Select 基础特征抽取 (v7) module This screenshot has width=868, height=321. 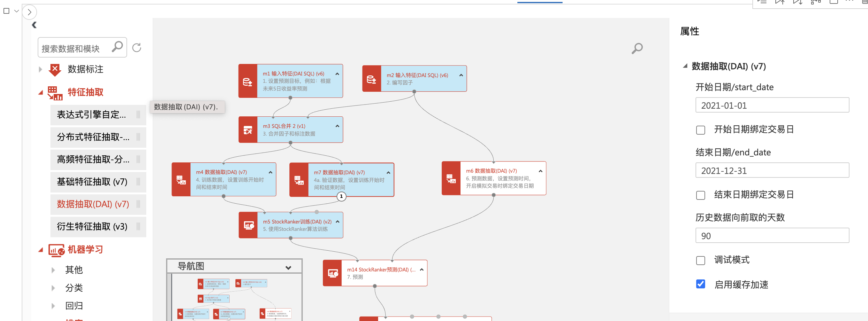point(92,182)
